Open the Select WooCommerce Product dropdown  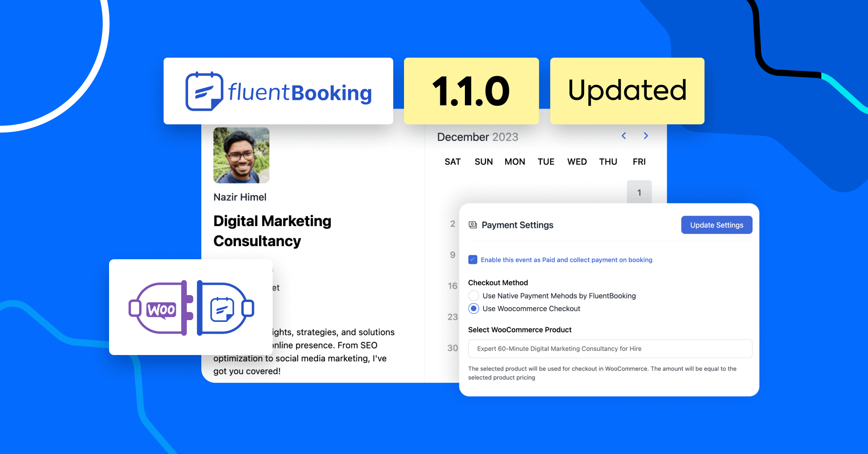(610, 349)
